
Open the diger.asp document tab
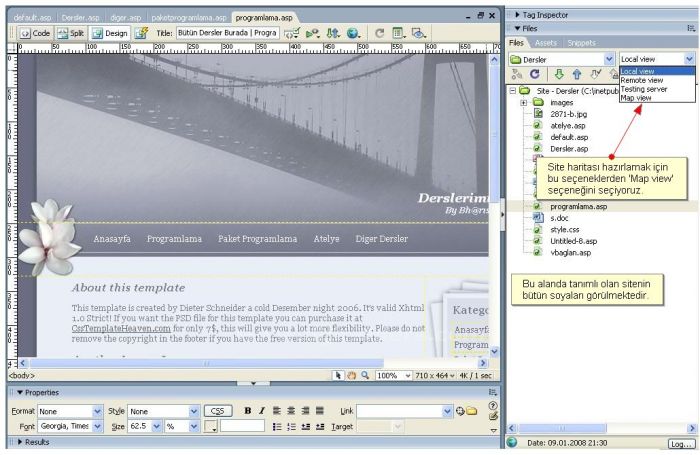coord(125,18)
